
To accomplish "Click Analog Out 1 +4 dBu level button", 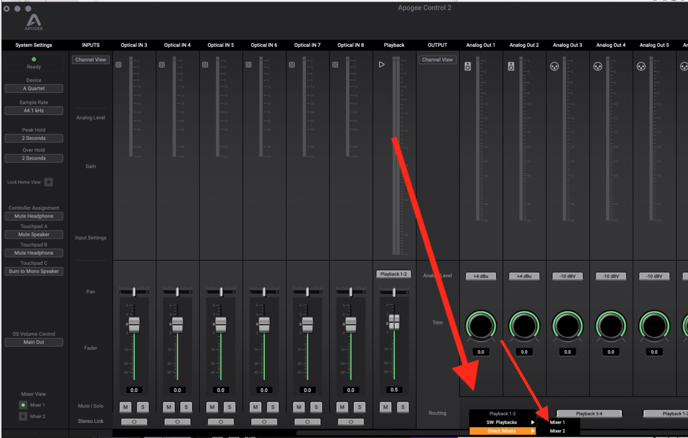I will pos(481,276).
